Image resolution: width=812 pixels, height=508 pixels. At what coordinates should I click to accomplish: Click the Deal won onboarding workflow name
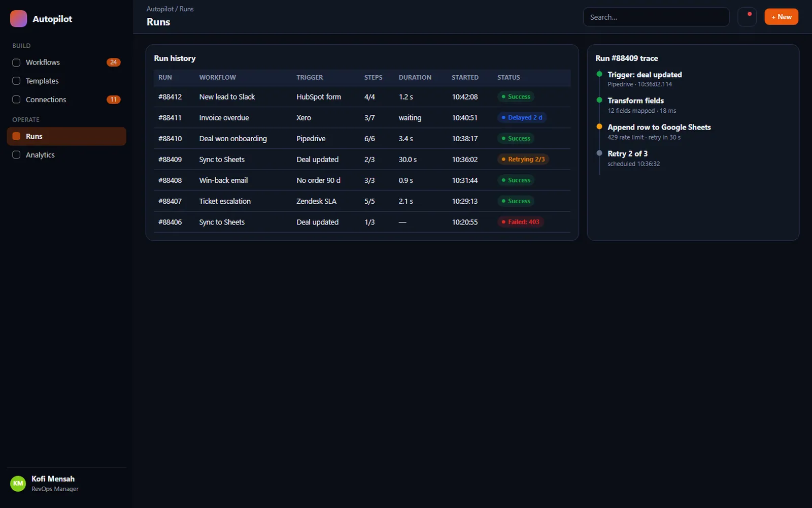[x=233, y=139]
